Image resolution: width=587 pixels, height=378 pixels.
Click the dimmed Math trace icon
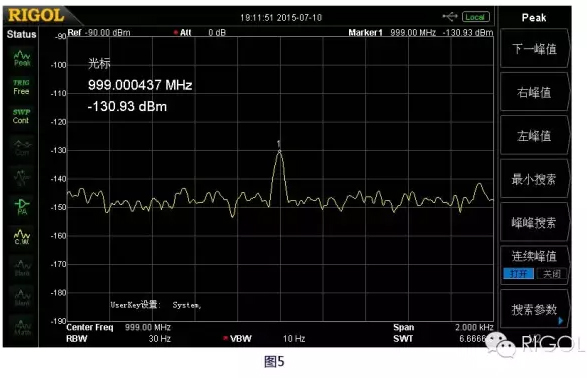point(22,327)
